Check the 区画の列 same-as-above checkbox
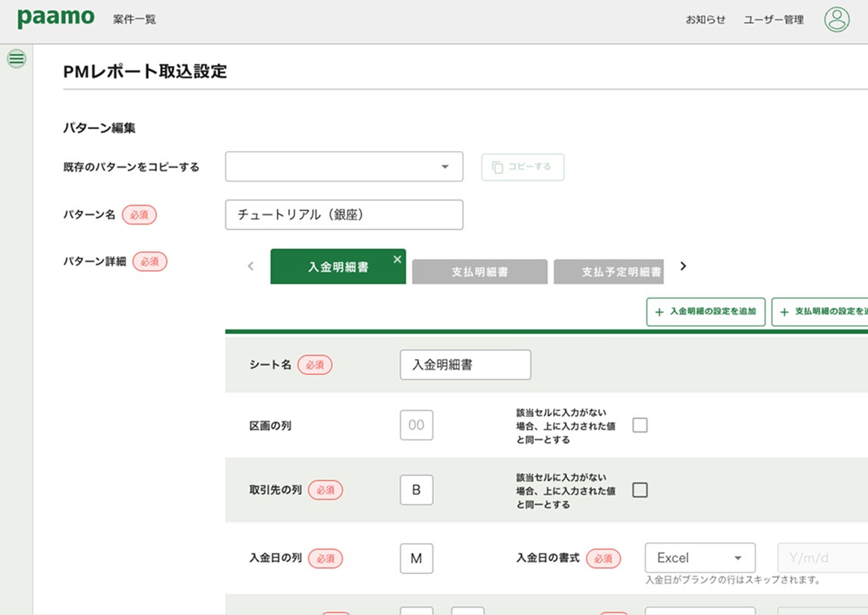The width and height of the screenshot is (868, 615). (640, 425)
